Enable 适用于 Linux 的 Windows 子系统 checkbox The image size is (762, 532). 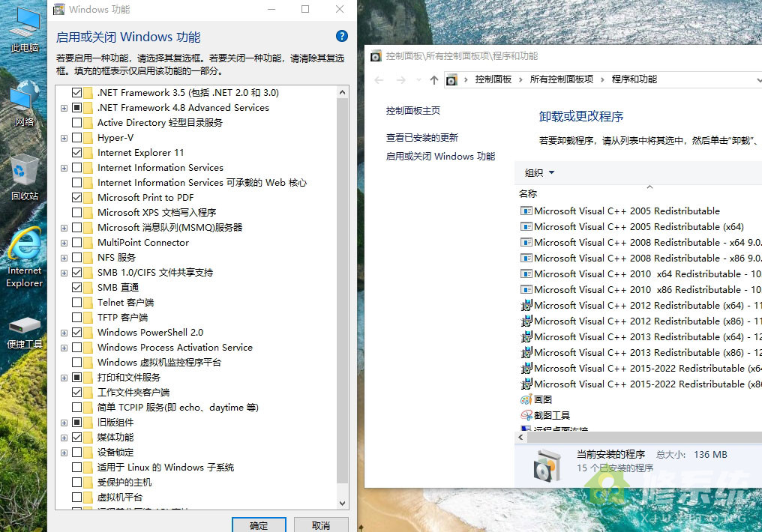pos(76,468)
